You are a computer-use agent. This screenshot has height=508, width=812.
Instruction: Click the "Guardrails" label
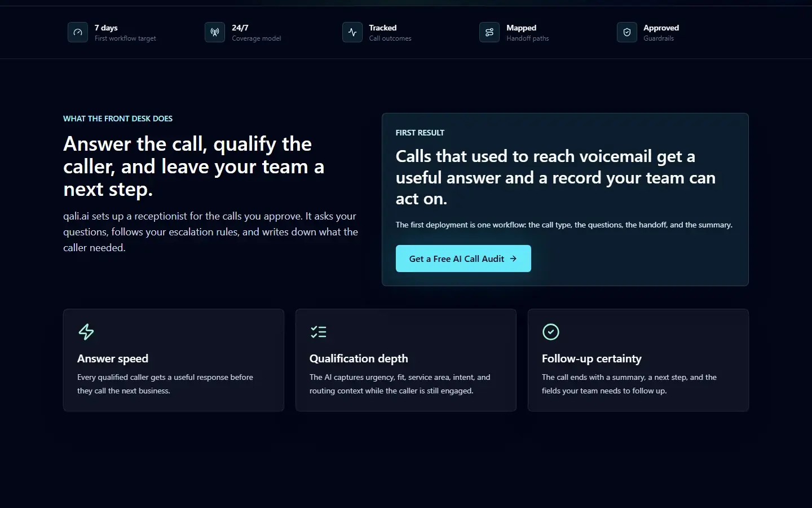(659, 38)
